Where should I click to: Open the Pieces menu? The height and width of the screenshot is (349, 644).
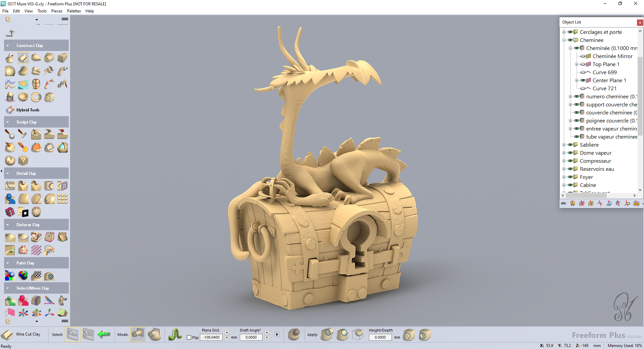coord(57,11)
